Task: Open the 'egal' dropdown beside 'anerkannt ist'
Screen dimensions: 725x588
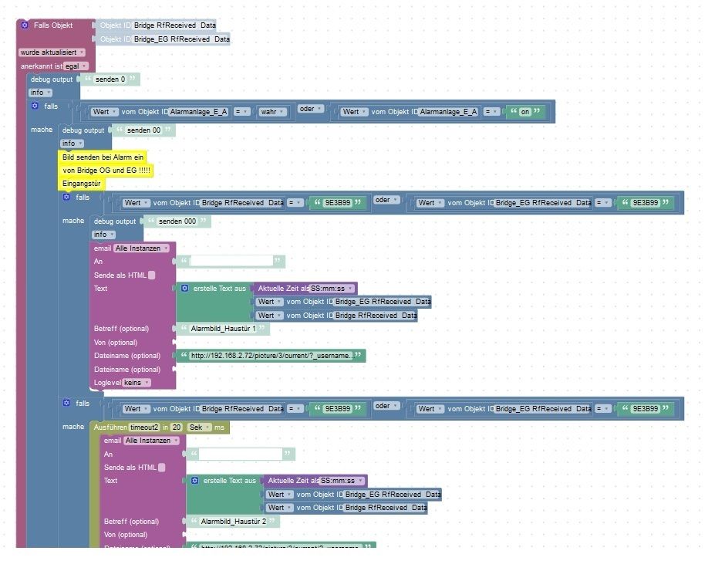Action: click(76, 66)
